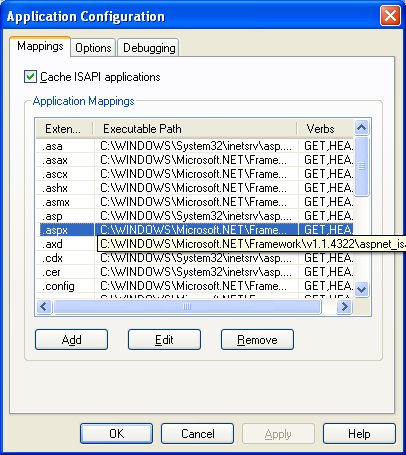Screen dimensions: 406x455
Task: Close the Application Configuration dialog with the X
Action: click(390, 16)
